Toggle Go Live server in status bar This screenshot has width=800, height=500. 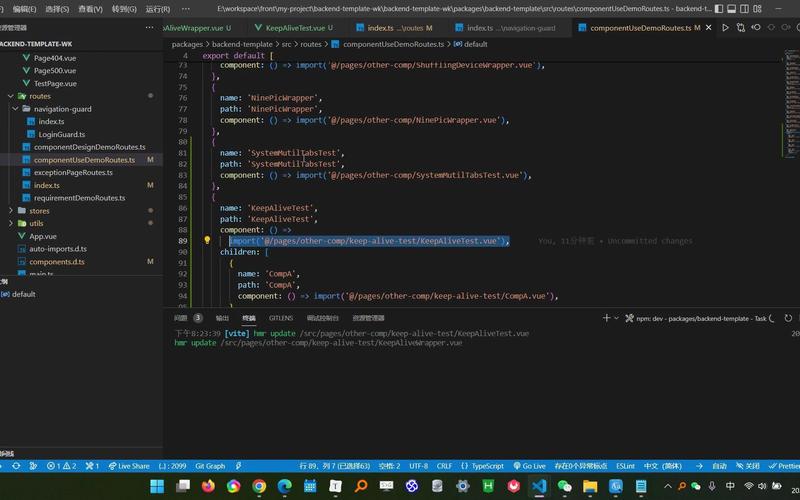[529, 466]
